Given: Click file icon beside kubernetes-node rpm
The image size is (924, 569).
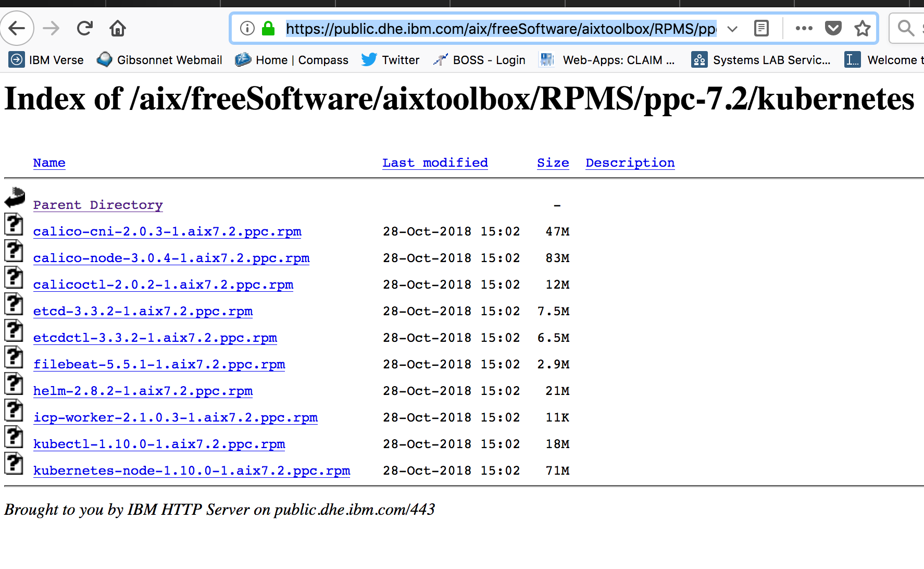Looking at the screenshot, I should [x=14, y=463].
